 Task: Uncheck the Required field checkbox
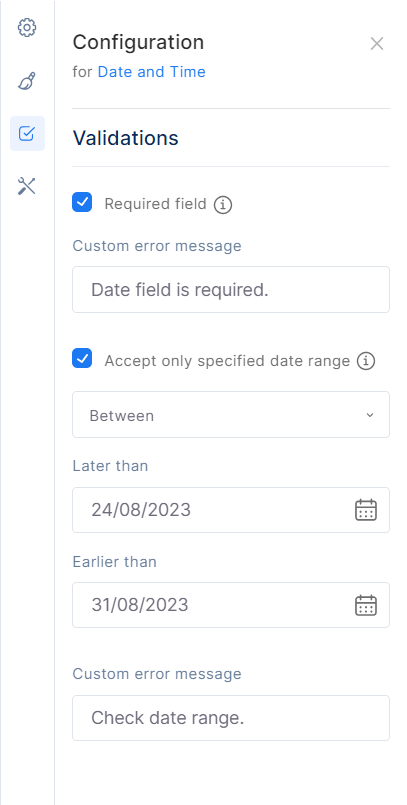click(x=82, y=202)
